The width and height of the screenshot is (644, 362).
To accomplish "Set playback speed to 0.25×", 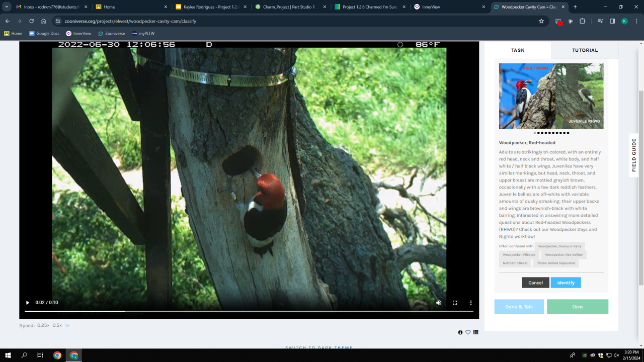I will click(x=43, y=325).
